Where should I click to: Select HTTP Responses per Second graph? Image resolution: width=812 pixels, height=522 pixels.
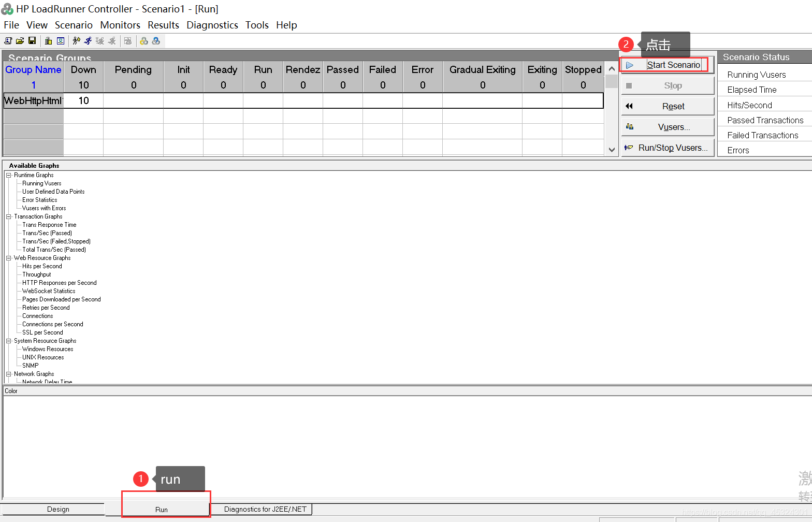(x=60, y=283)
